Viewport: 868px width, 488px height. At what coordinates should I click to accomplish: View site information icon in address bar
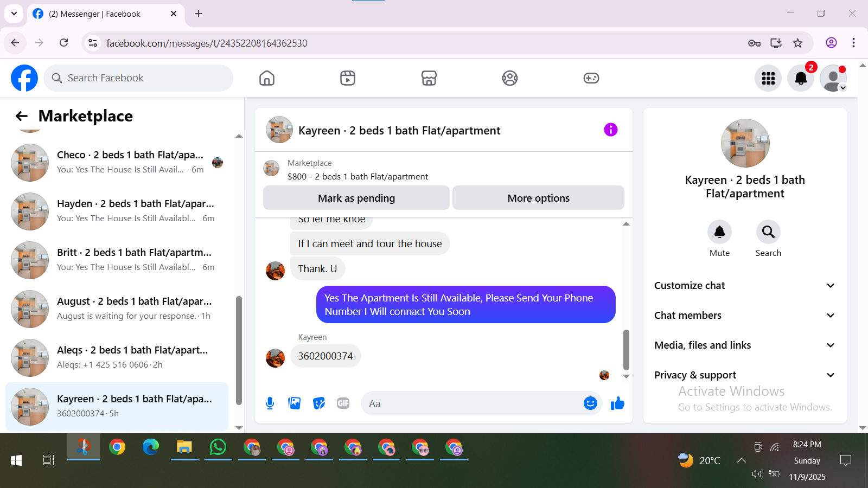[93, 43]
